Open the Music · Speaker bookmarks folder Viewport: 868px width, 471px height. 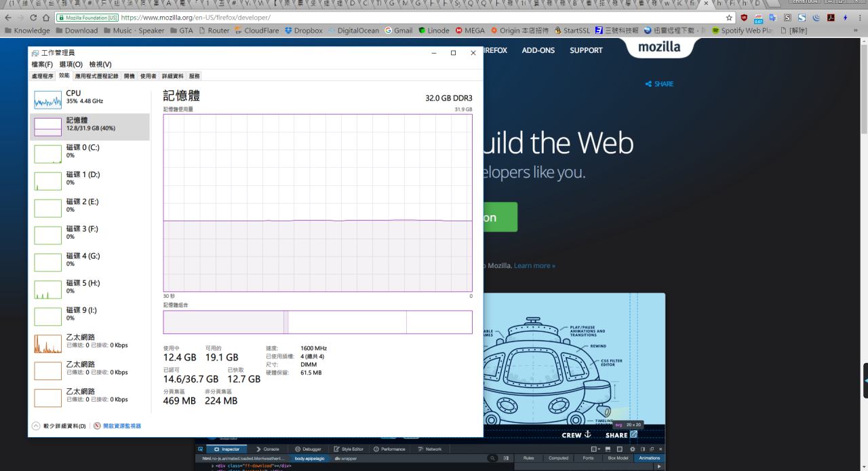pyautogui.click(x=134, y=31)
